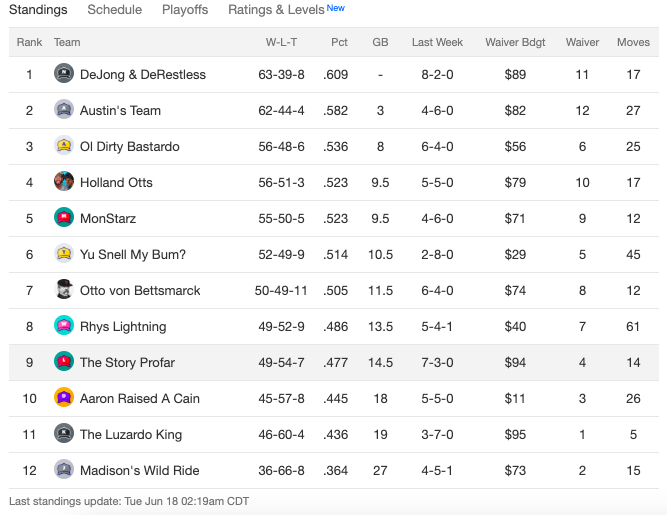The height and width of the screenshot is (515, 667).
Task: Click Madison's Wild Ride avatar icon
Action: (64, 469)
